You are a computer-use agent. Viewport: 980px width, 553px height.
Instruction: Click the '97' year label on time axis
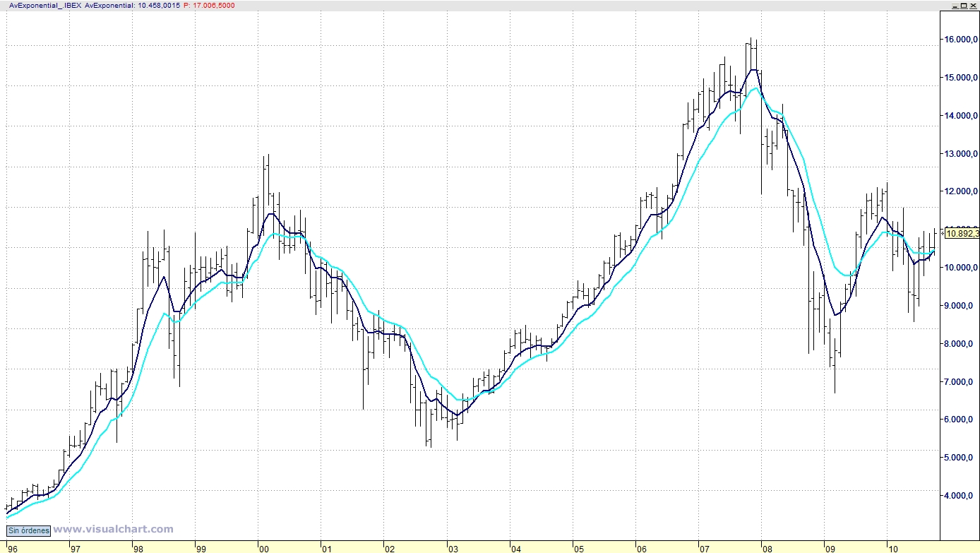(75, 548)
